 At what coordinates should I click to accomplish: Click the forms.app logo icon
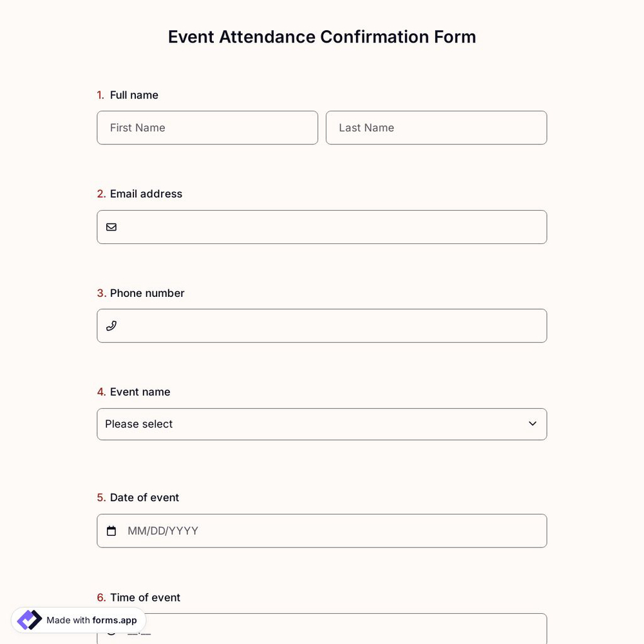[28, 620]
